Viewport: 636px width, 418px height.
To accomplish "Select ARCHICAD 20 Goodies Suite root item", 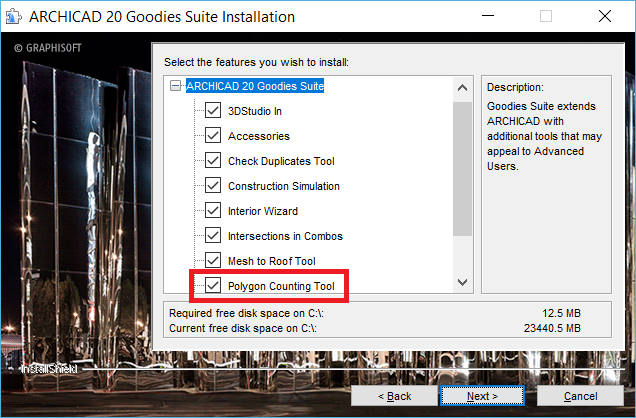I will point(255,86).
